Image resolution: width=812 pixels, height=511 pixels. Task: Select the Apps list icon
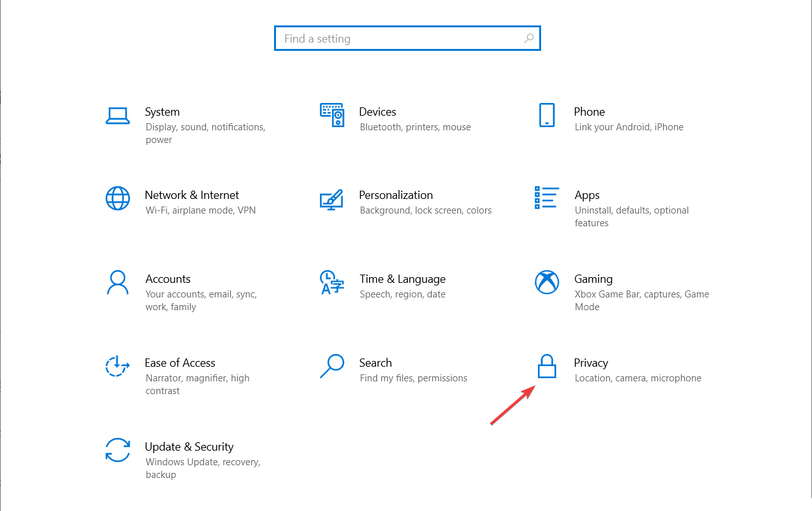click(x=547, y=198)
